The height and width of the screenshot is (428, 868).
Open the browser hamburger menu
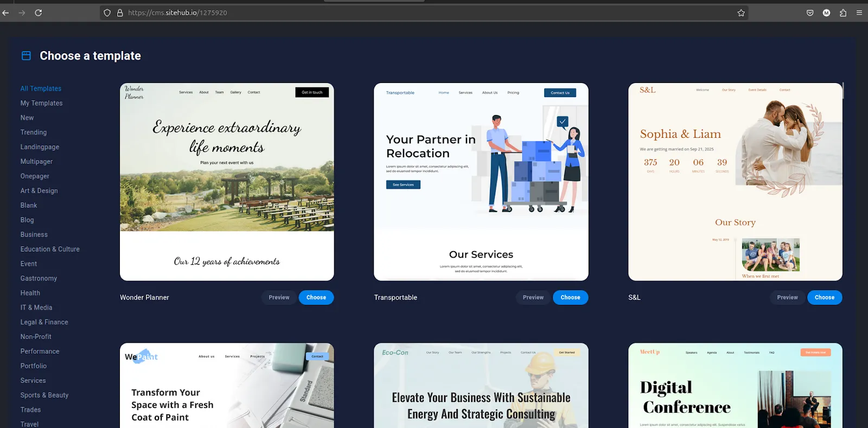[x=859, y=13]
